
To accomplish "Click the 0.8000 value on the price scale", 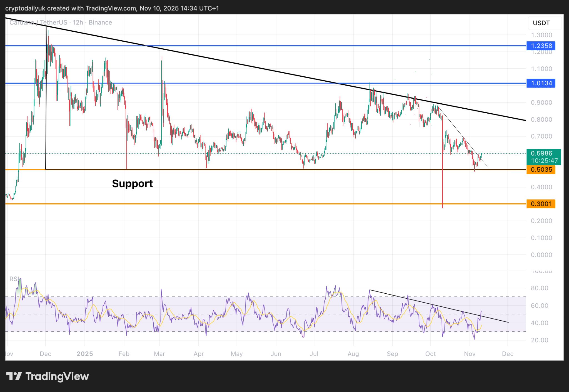I will pyautogui.click(x=542, y=119).
